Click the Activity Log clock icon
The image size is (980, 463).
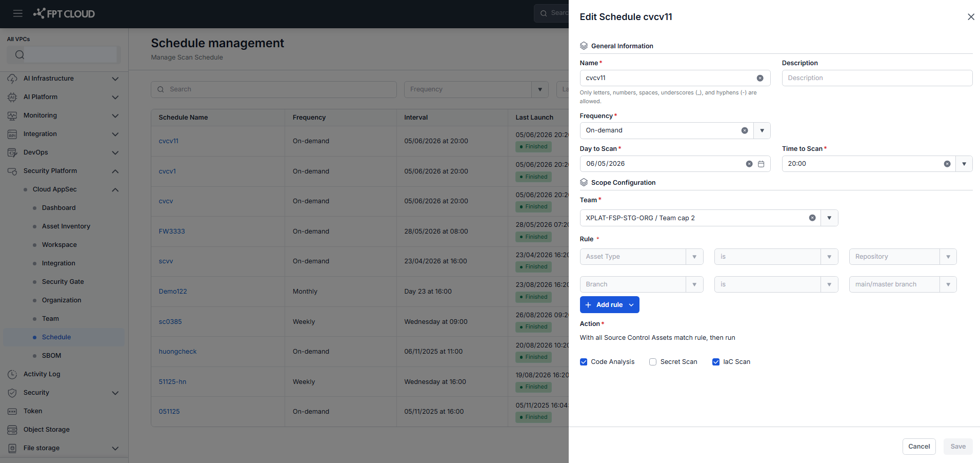(x=12, y=374)
